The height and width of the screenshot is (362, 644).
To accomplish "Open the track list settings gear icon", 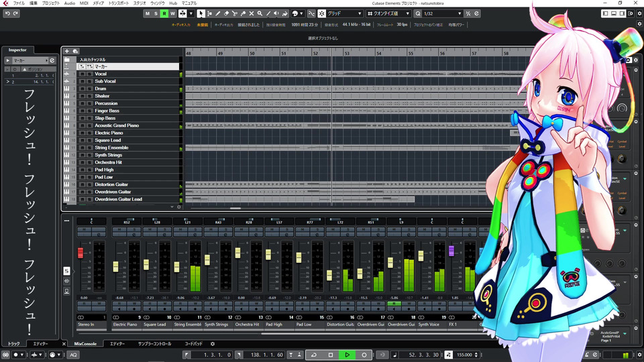I will pyautogui.click(x=178, y=207).
